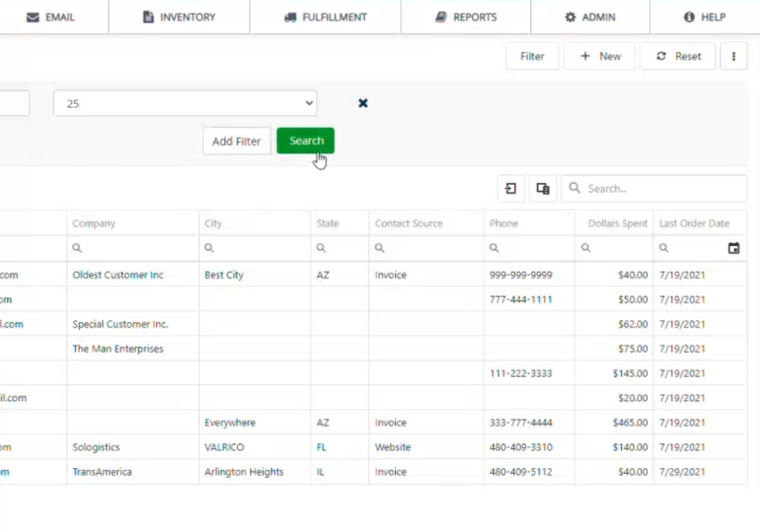
Task: Open the TransAmerica company link
Action: pyautogui.click(x=102, y=472)
